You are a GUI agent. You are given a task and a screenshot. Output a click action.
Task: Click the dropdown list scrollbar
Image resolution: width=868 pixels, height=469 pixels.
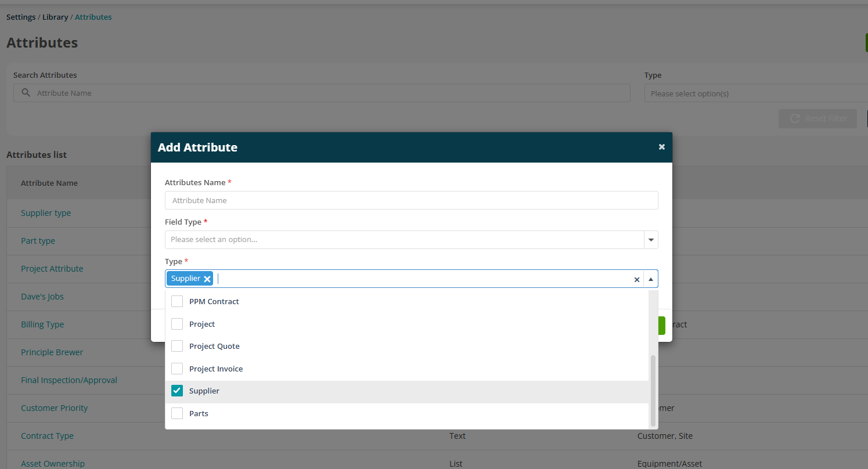(x=653, y=391)
